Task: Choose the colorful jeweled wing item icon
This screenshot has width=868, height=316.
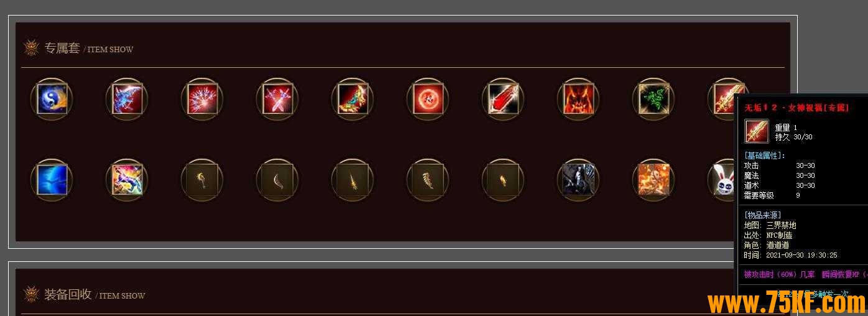Action: pos(353,99)
